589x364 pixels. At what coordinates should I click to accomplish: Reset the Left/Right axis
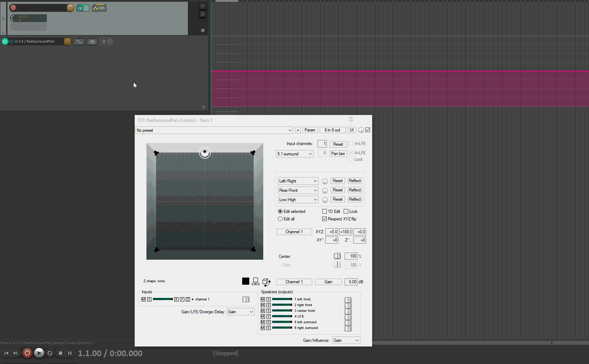pos(338,181)
